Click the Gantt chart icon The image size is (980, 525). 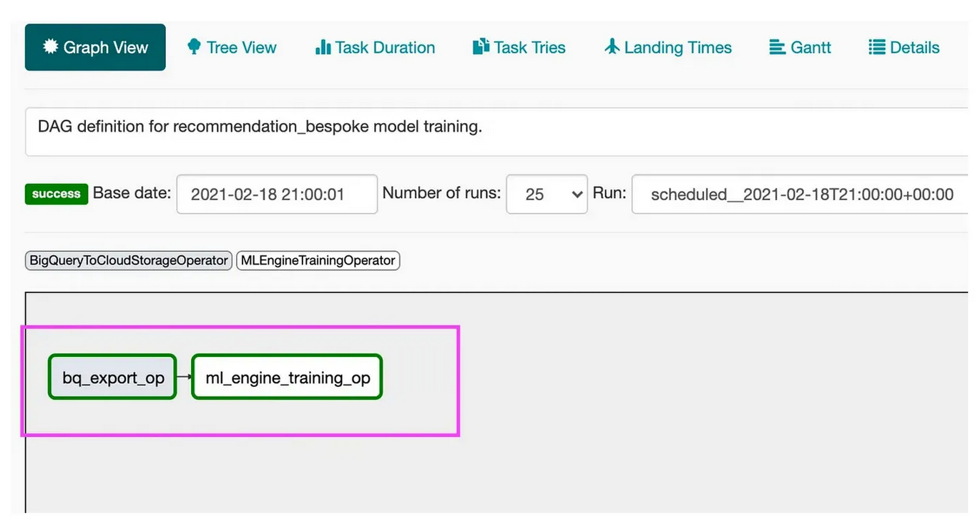pyautogui.click(x=778, y=47)
